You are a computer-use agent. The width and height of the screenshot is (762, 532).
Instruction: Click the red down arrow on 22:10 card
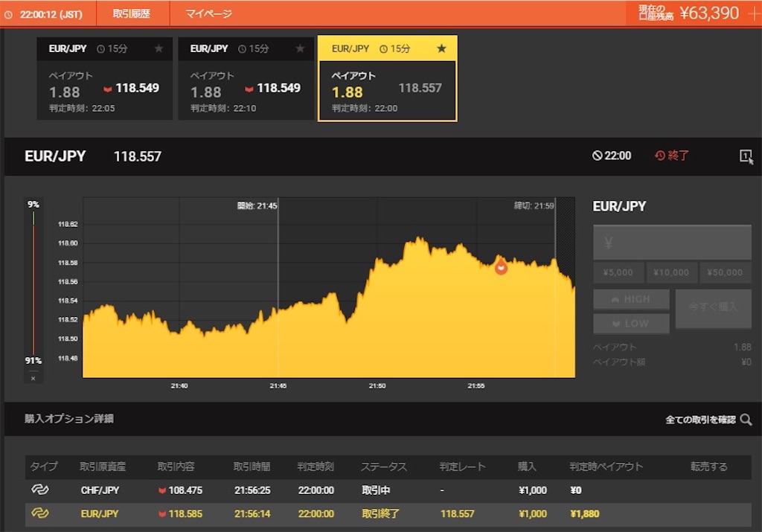[249, 89]
